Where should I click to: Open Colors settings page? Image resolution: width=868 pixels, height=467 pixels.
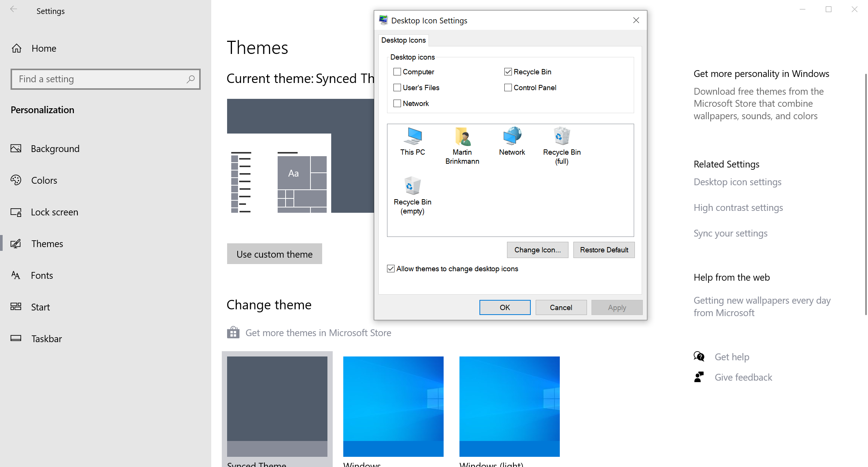pyautogui.click(x=44, y=180)
